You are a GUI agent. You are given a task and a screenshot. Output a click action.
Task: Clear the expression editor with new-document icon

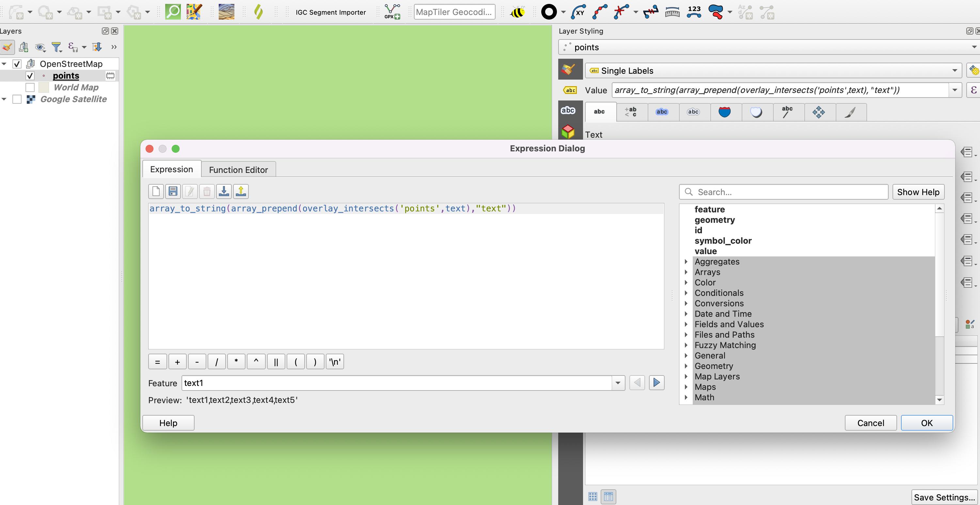tap(156, 191)
